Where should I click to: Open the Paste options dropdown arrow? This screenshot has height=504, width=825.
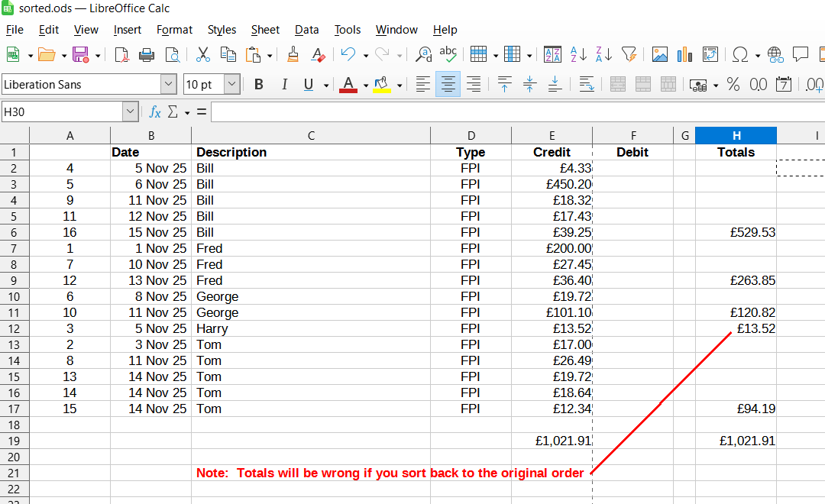[270, 55]
